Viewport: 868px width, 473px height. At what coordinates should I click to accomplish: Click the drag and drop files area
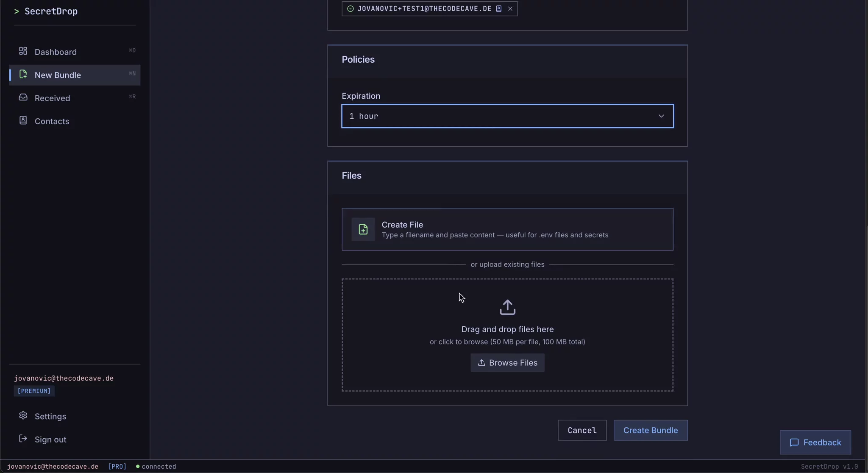(507, 335)
